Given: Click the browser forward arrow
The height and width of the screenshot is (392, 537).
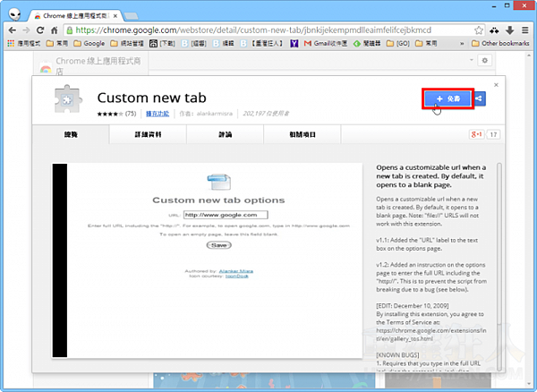Looking at the screenshot, I should pos(26,30).
